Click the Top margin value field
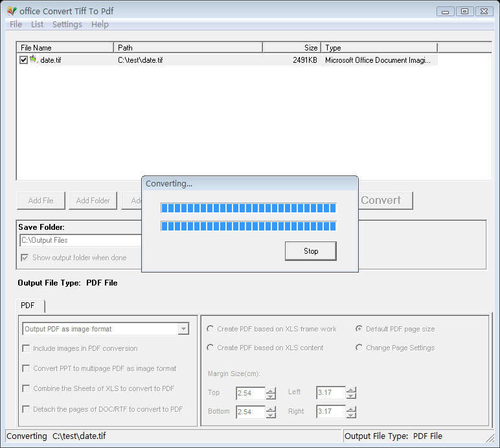This screenshot has width=500, height=448. 251,393
